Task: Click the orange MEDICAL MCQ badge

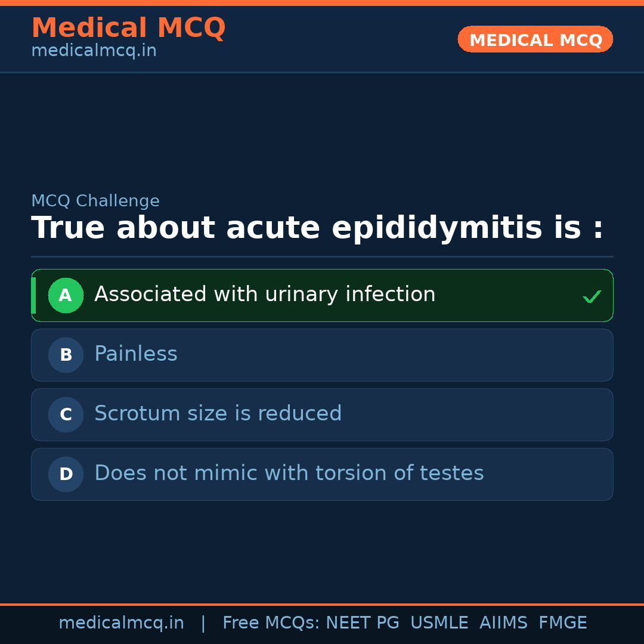Action: pos(535,40)
